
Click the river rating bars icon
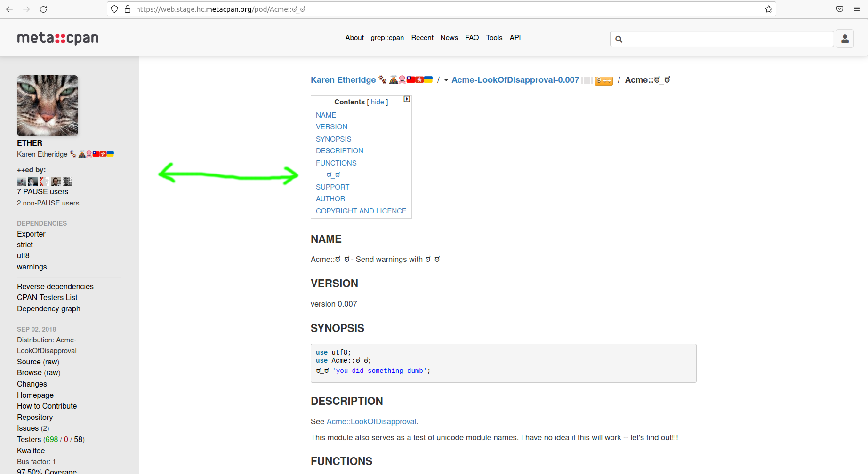pos(587,80)
